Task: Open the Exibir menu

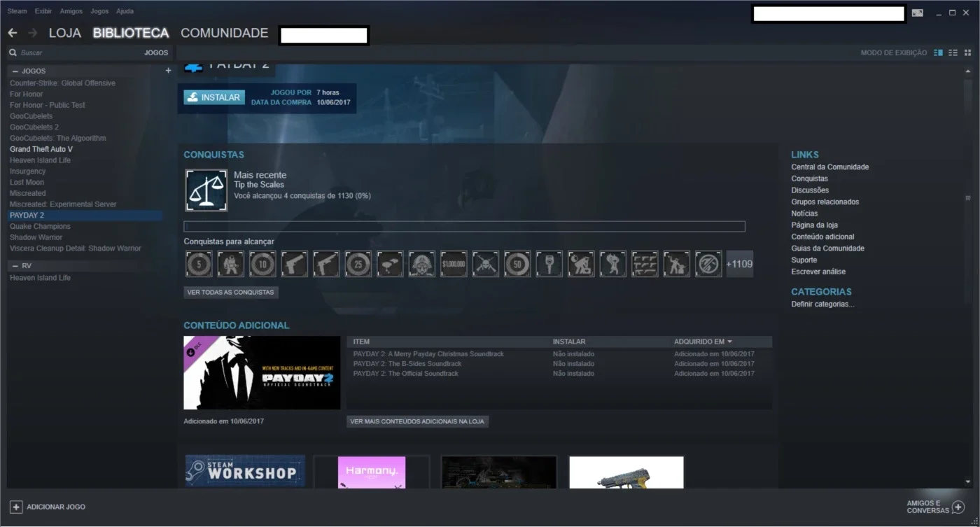Action: pyautogui.click(x=43, y=11)
